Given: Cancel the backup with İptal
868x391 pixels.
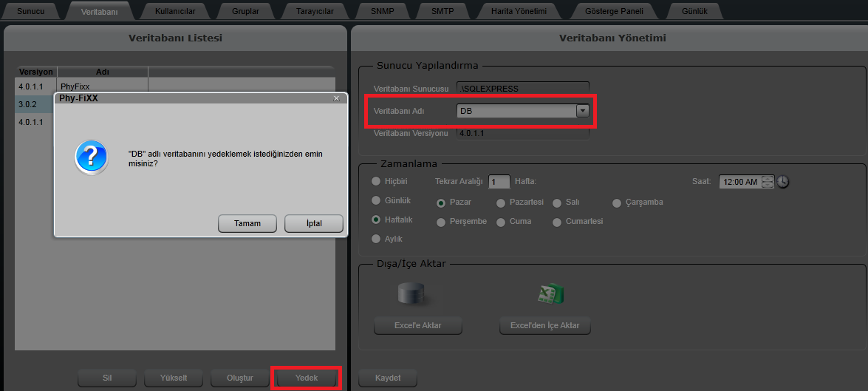Looking at the screenshot, I should pyautogui.click(x=313, y=223).
